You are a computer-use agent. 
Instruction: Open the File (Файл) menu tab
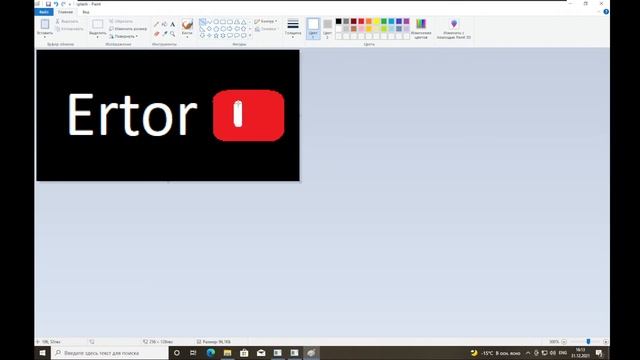pyautogui.click(x=44, y=12)
